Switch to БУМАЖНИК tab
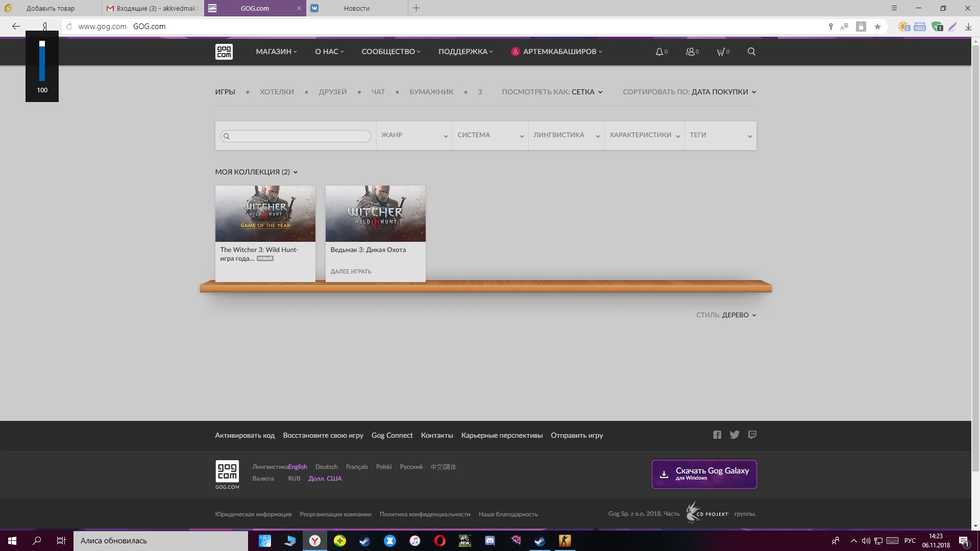980x551 pixels. pos(431,92)
